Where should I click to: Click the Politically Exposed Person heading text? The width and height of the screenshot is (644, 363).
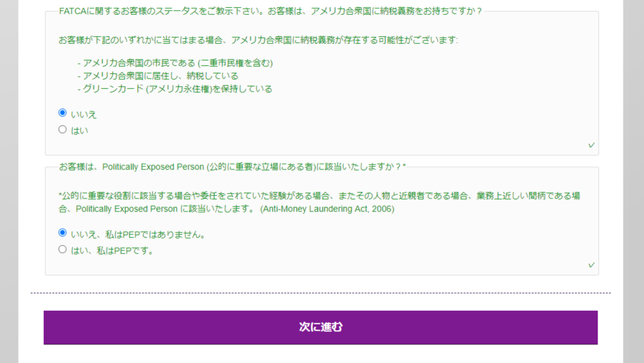point(232,167)
